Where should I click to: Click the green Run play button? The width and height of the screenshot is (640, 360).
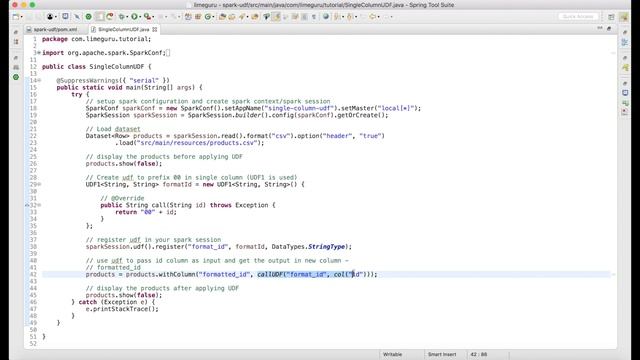point(134,17)
